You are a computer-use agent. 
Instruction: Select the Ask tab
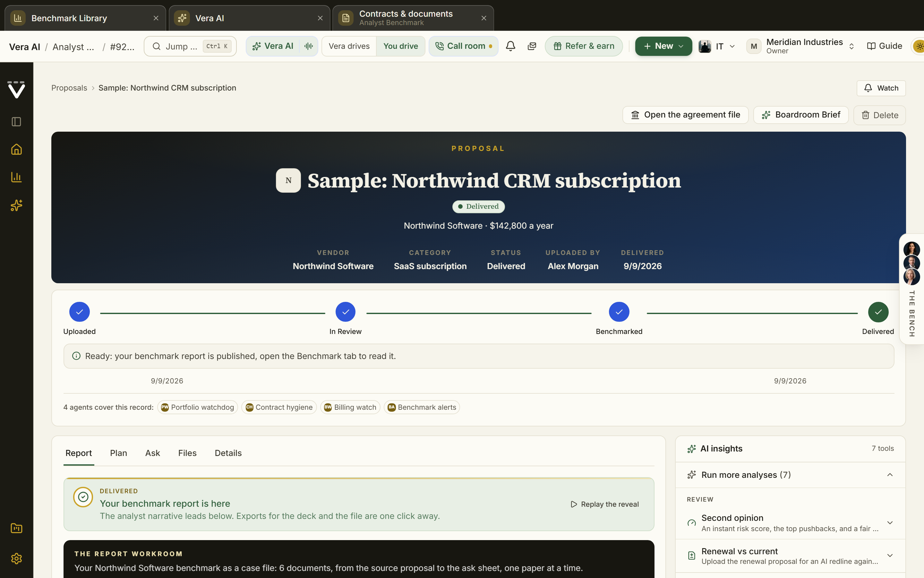pyautogui.click(x=152, y=453)
